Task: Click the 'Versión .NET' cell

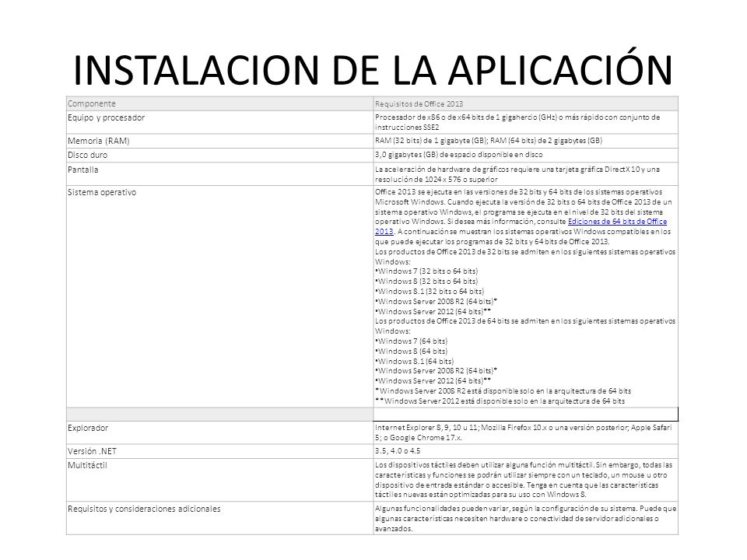Action: tap(219, 451)
